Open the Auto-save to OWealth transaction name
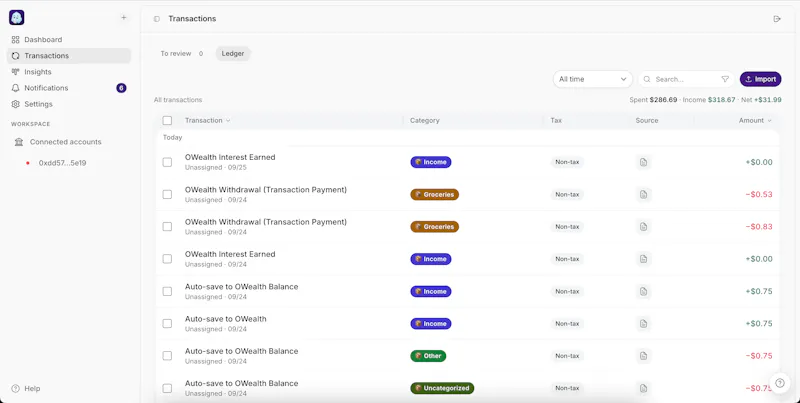This screenshot has width=800, height=403. point(226,319)
